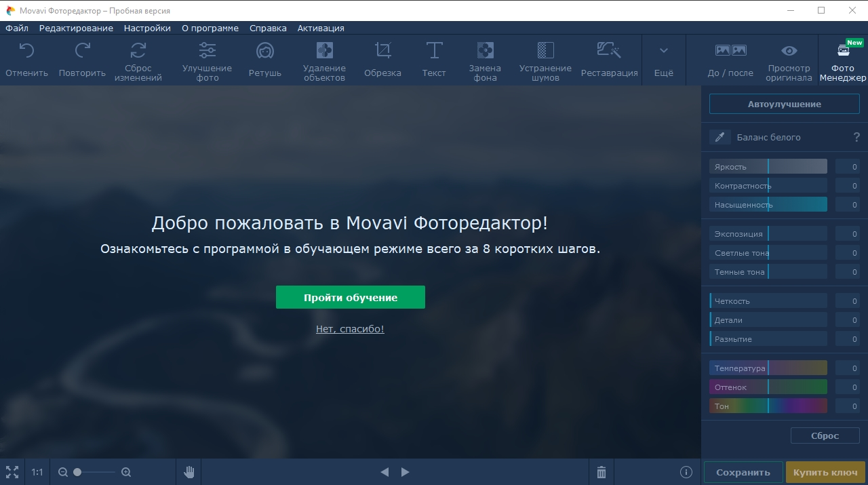Click the Насыщенность saturation slider

point(768,205)
